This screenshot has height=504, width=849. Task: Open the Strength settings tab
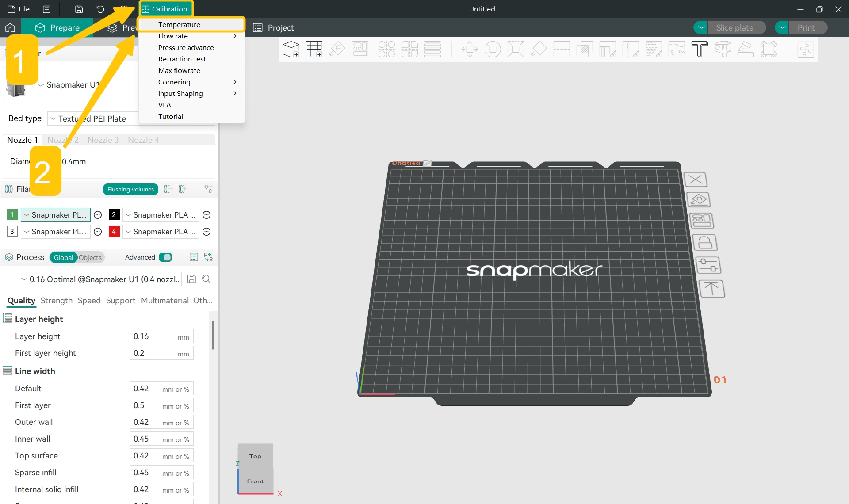point(56,301)
